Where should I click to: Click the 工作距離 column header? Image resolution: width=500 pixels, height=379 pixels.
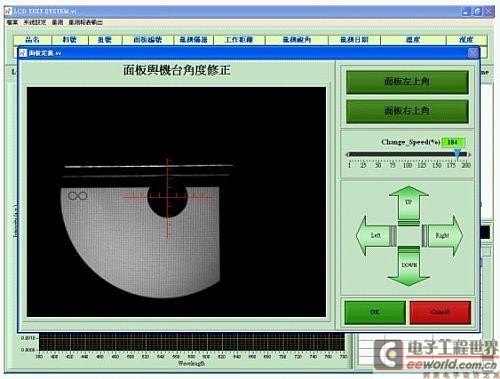click(239, 40)
